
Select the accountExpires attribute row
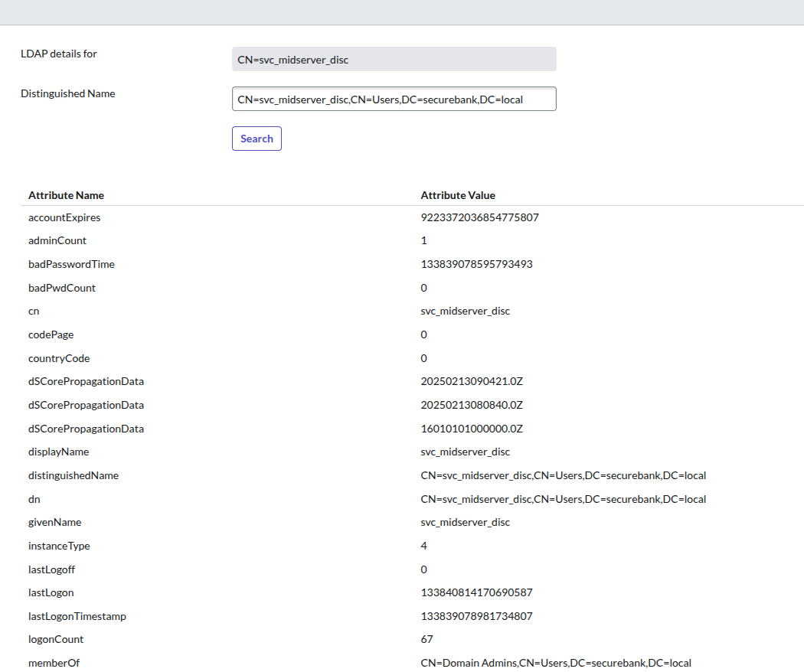(x=64, y=217)
